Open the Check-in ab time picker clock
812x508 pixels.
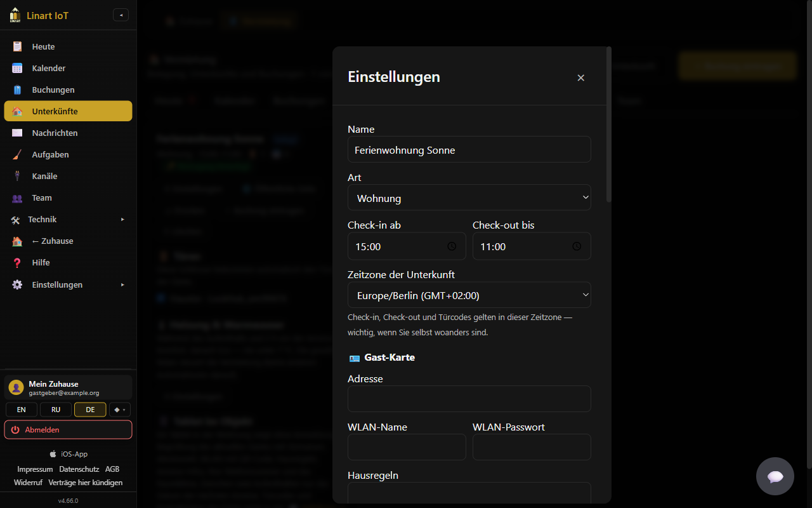(452, 246)
